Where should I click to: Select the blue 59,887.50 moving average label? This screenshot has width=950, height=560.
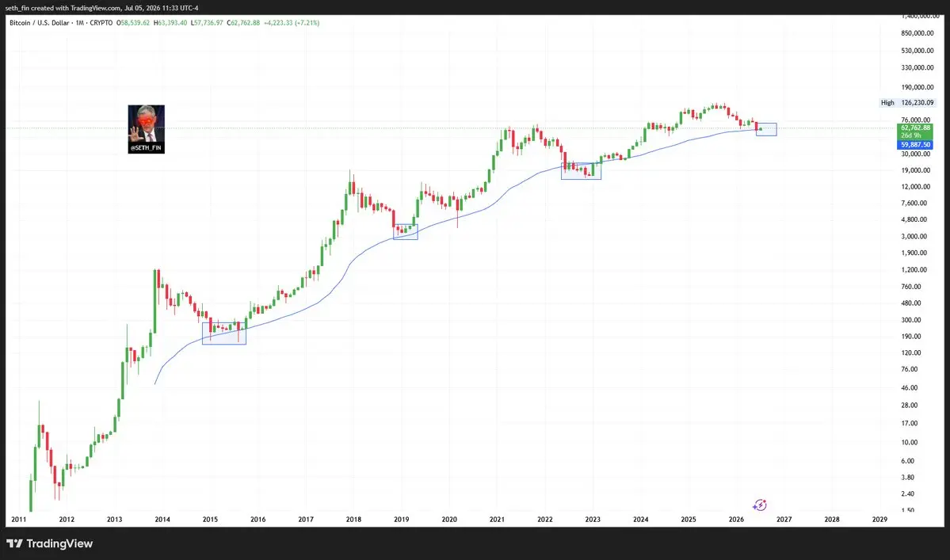click(915, 145)
